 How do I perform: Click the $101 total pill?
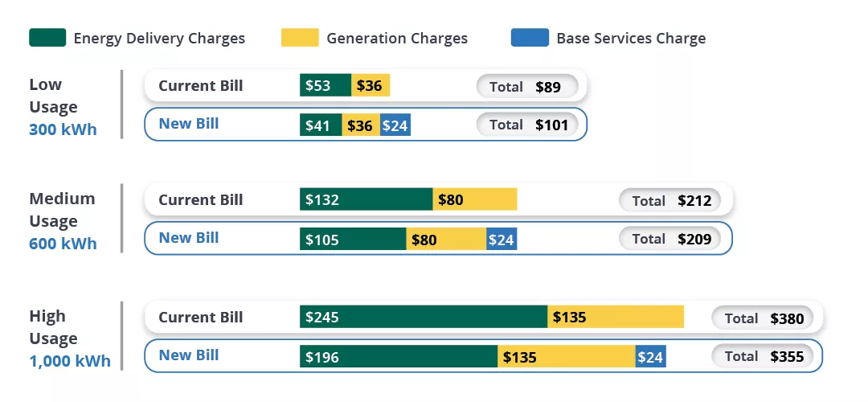[527, 125]
